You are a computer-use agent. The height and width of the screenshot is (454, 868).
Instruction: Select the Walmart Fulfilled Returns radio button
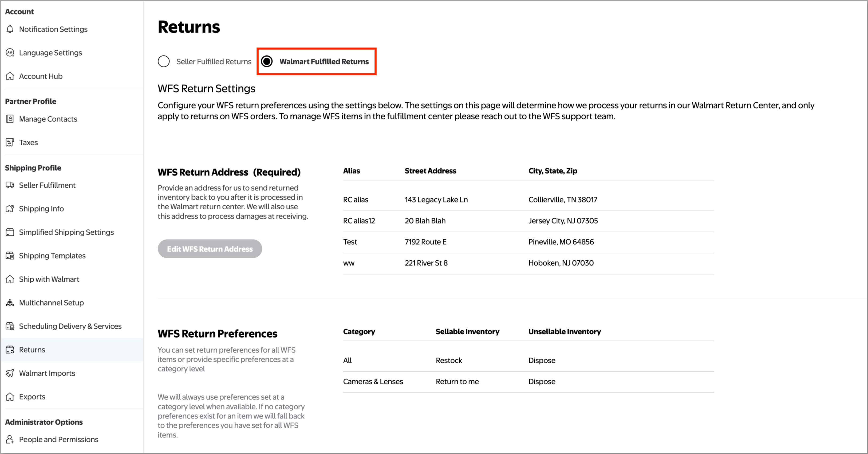tap(267, 61)
